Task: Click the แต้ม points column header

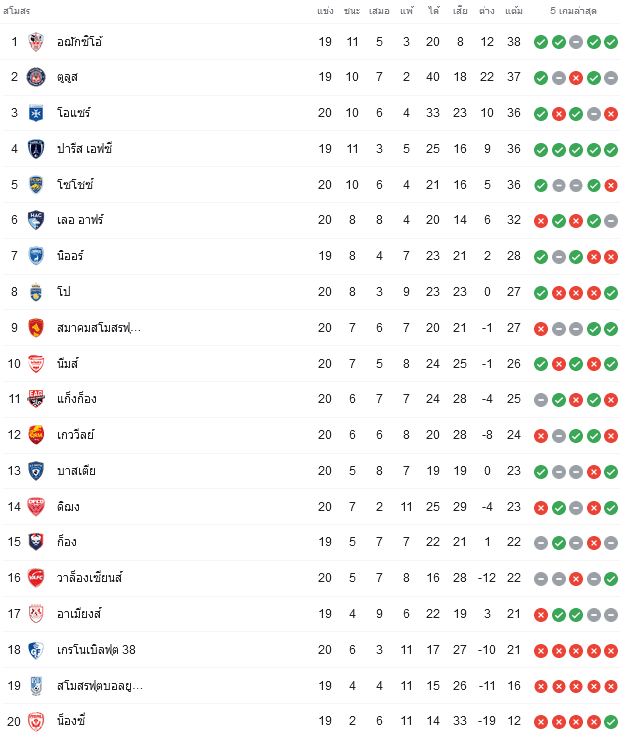Action: [x=514, y=11]
